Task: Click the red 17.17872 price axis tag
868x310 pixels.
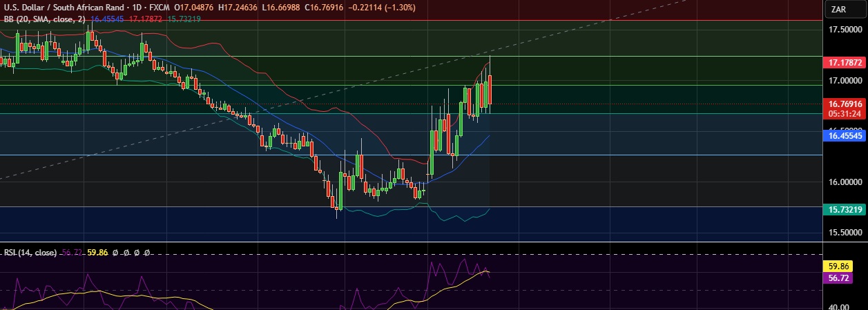Action: click(x=845, y=62)
